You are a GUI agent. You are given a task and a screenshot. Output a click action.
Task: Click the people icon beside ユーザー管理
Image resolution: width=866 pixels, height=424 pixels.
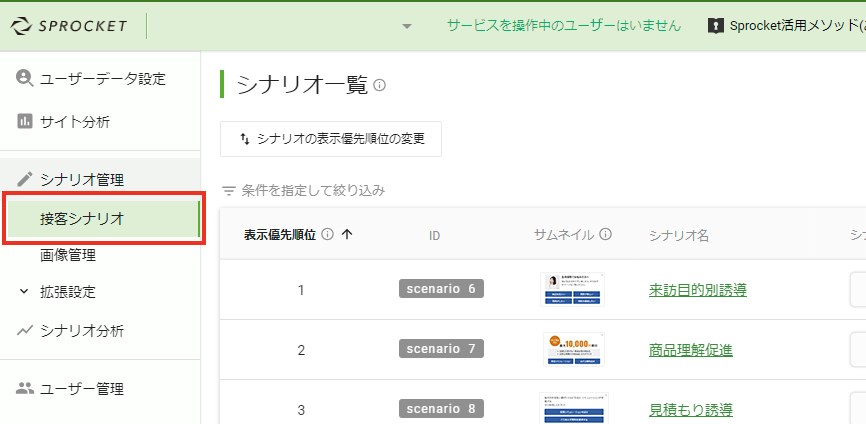click(24, 388)
